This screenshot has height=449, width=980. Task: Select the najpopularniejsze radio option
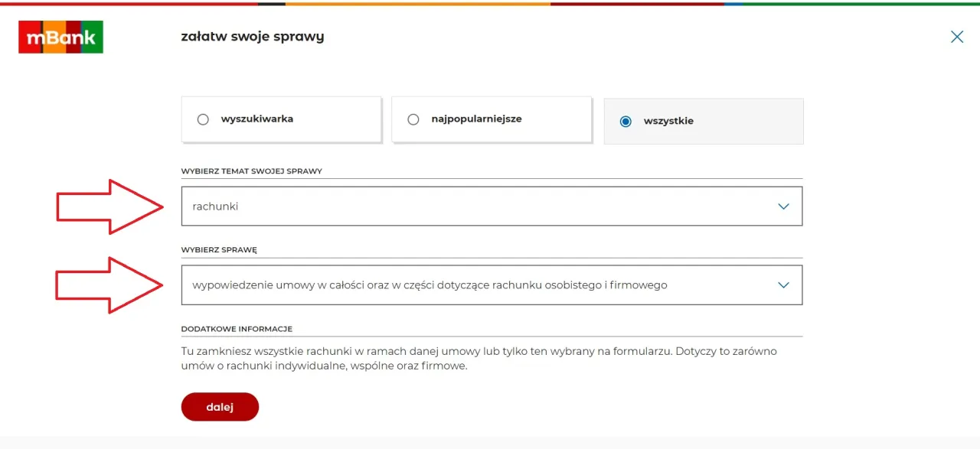(413, 119)
